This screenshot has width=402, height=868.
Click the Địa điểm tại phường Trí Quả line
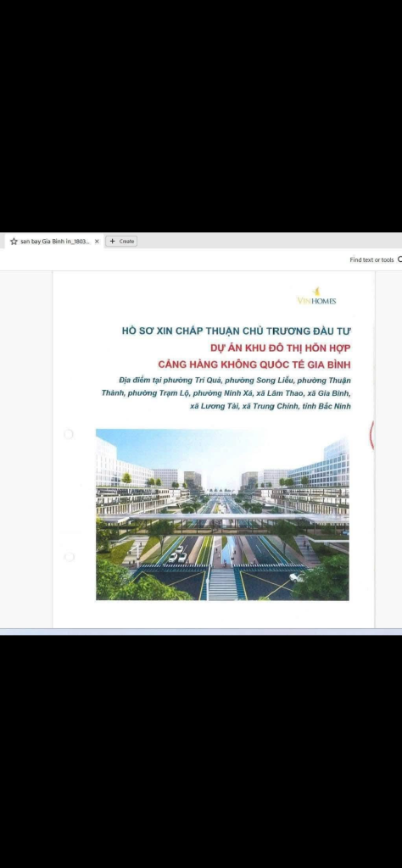click(x=234, y=381)
